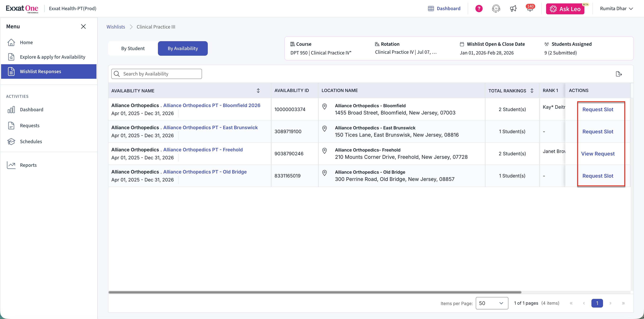Image resolution: width=644 pixels, height=319 pixels.
Task: Click the megaphone announcements icon
Action: [x=513, y=9]
